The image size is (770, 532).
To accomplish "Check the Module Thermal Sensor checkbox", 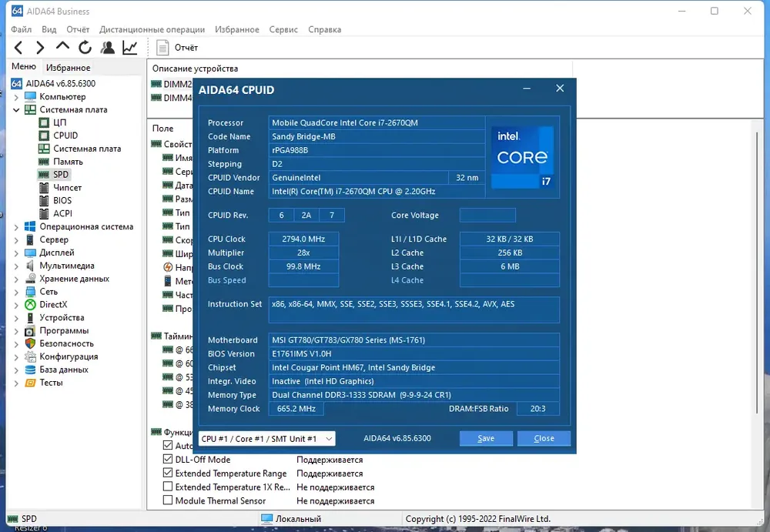I will point(167,500).
